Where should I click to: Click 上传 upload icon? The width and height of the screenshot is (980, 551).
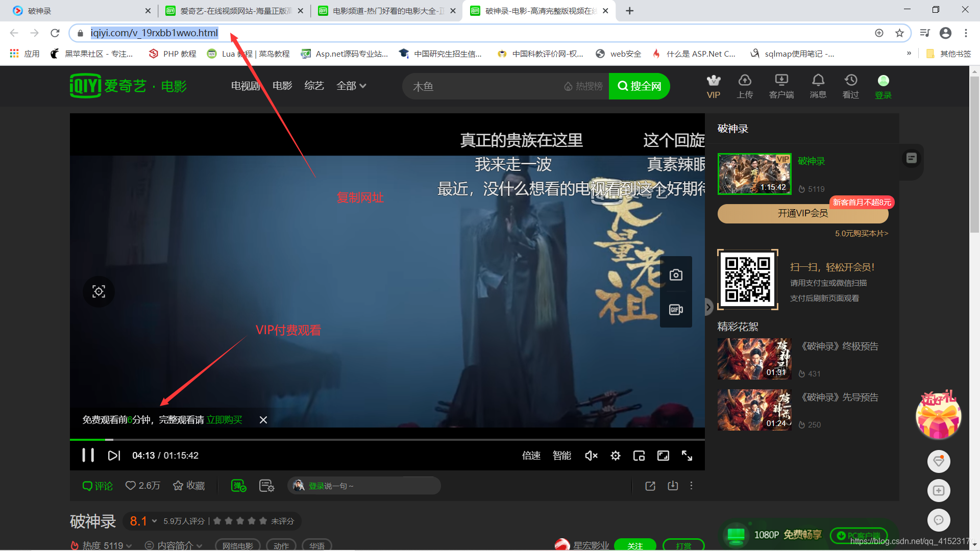(x=745, y=86)
